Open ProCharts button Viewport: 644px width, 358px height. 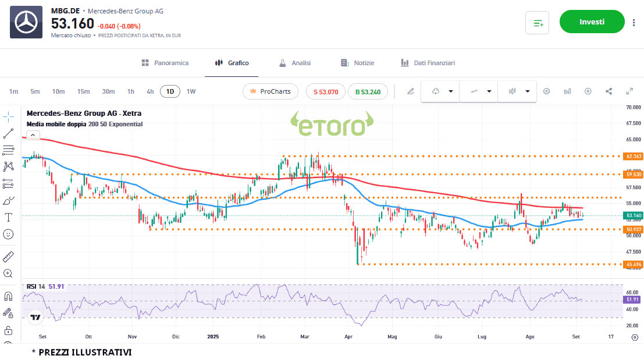[270, 91]
